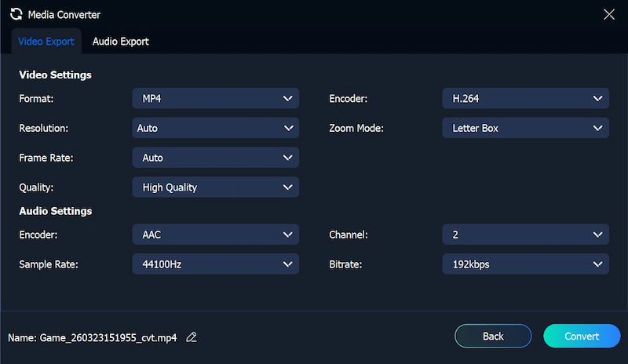The image size is (628, 364).
Task: Open the Resolution dropdown
Action: coord(215,128)
